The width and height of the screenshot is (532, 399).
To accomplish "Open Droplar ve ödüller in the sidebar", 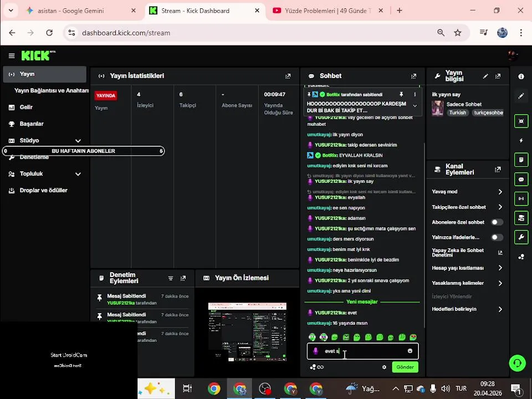I will pyautogui.click(x=43, y=190).
